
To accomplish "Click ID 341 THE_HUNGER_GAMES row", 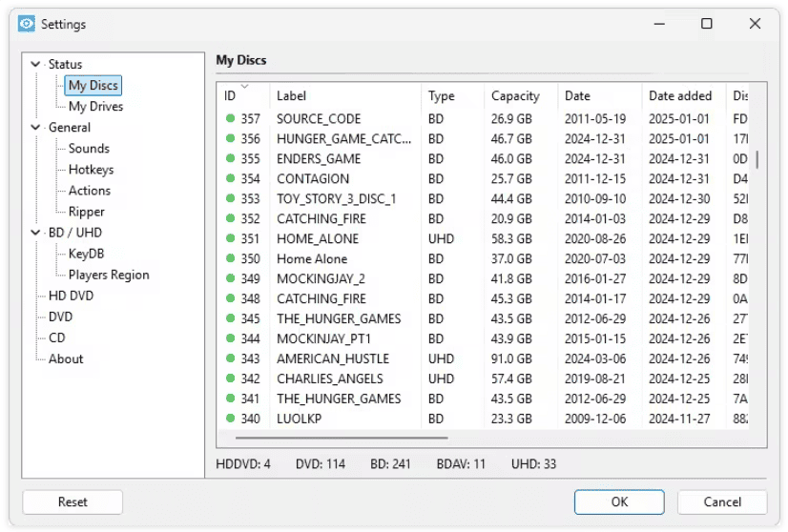I will [483, 399].
